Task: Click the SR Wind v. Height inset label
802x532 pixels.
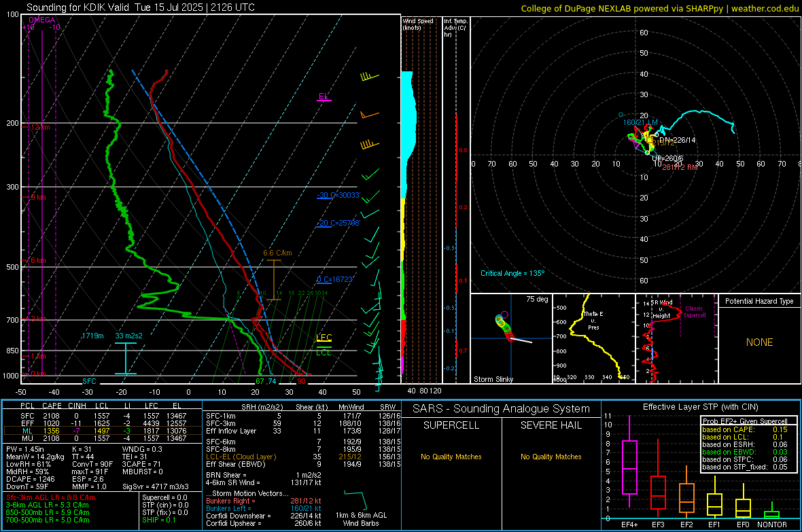Action: 661,309
